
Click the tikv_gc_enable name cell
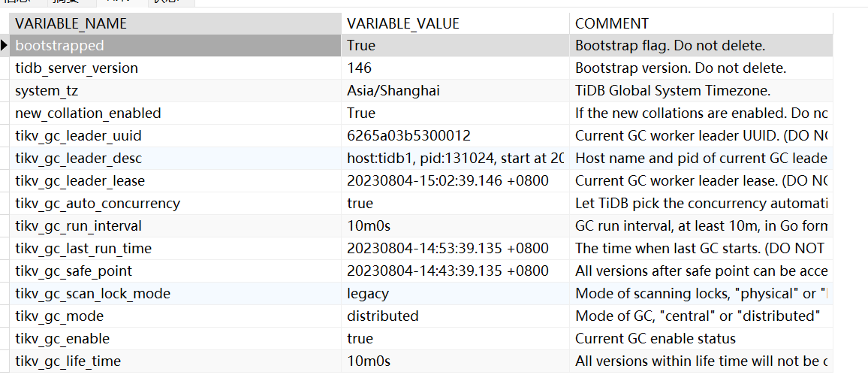(x=62, y=339)
